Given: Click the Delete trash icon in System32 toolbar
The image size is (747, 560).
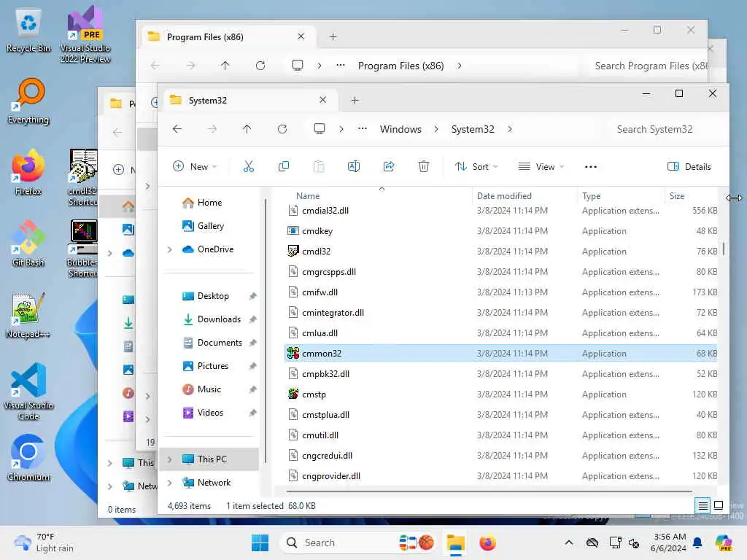Looking at the screenshot, I should pyautogui.click(x=424, y=166).
